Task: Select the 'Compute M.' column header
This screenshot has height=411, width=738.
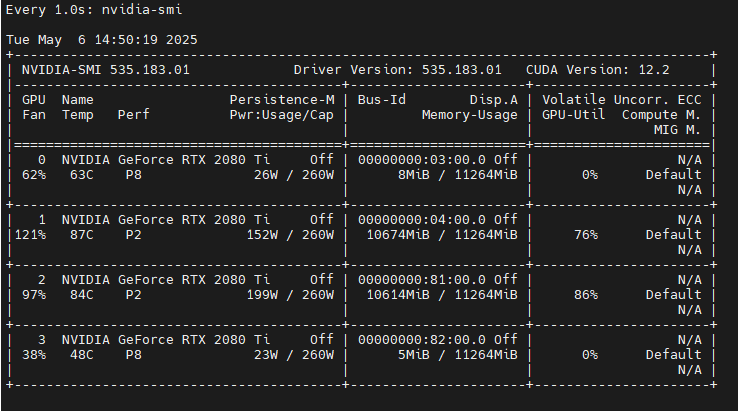Action: [661, 115]
